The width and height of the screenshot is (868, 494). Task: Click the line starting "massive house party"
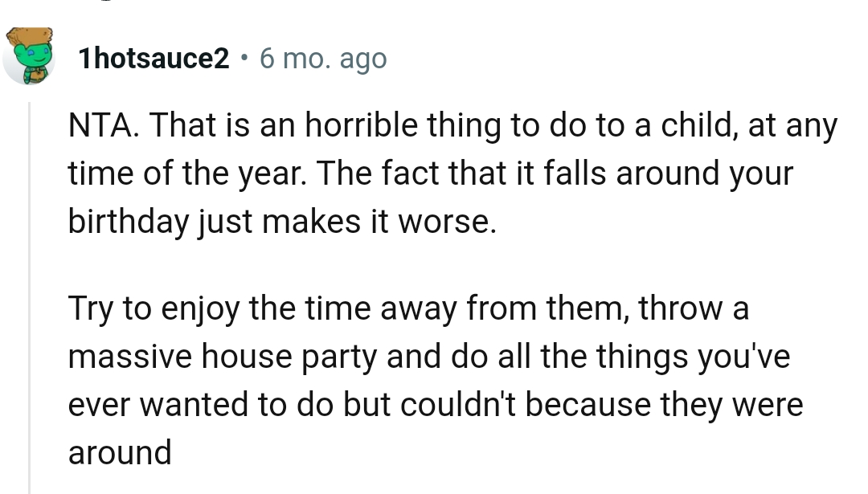(429, 357)
